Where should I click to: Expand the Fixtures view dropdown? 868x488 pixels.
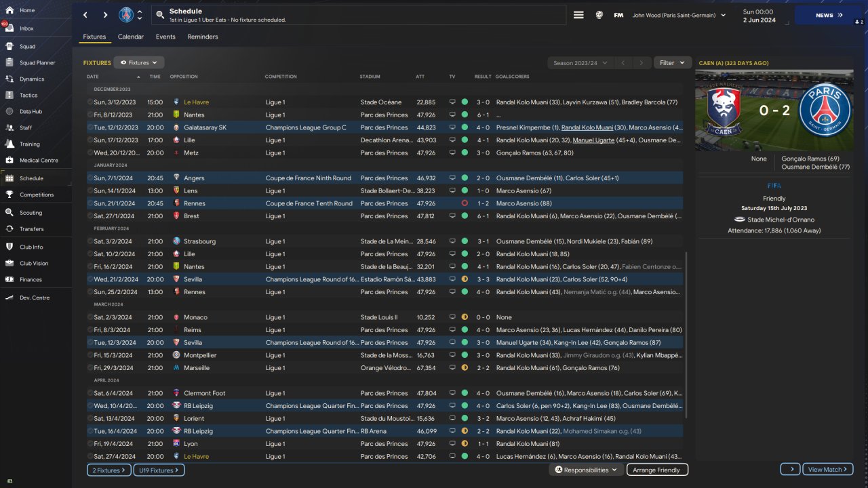(x=138, y=62)
